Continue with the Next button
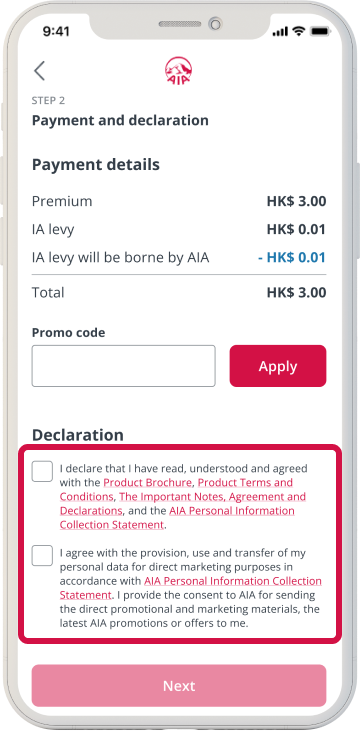 (179, 686)
